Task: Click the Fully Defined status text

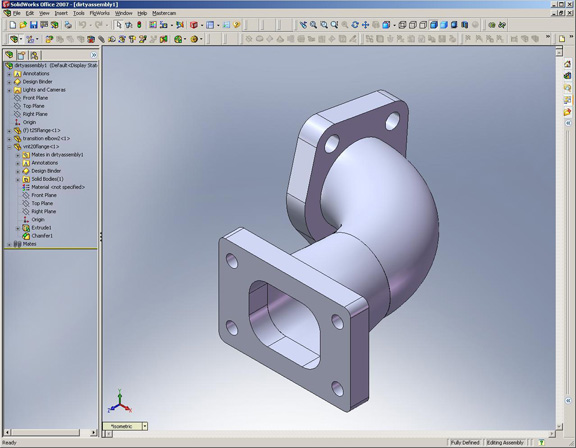Action: (465, 442)
